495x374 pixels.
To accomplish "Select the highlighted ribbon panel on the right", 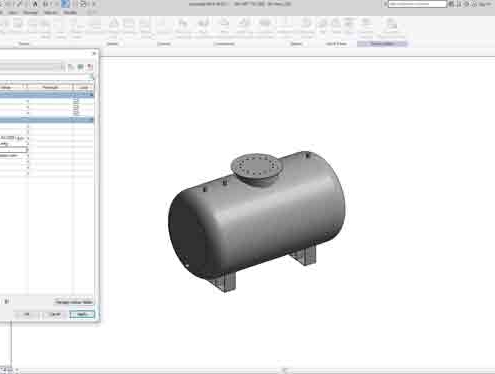I will 382,44.
